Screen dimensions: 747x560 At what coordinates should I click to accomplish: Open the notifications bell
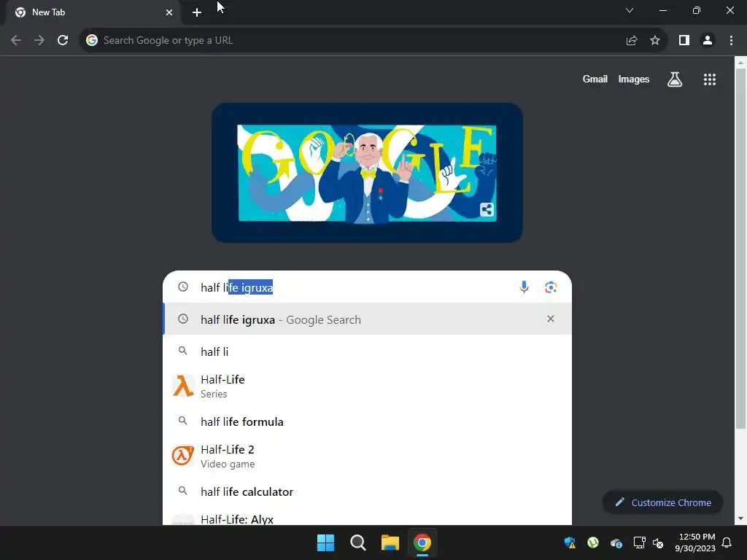click(727, 542)
